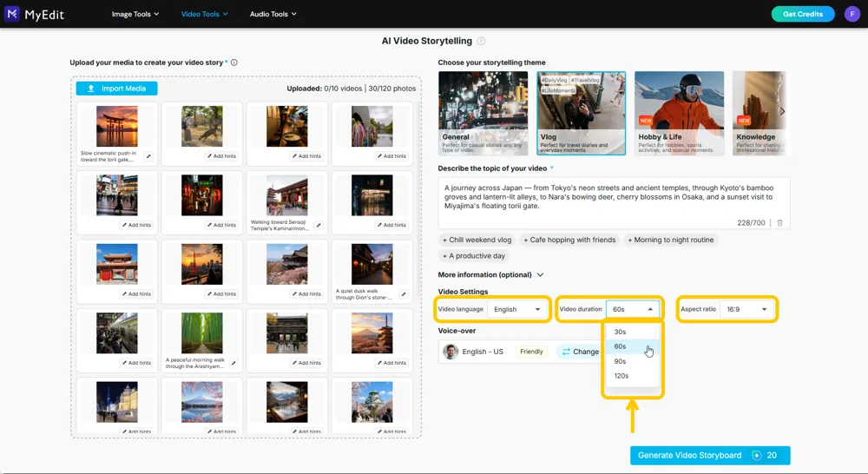Select the bamboo forest photo thumbnail

202,332
